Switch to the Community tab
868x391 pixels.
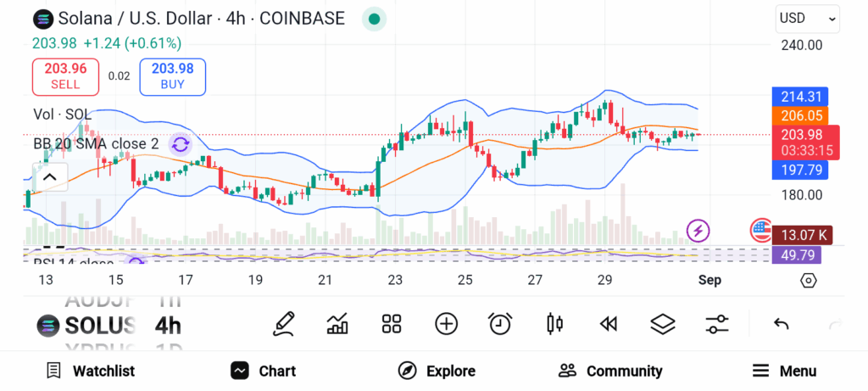coord(610,371)
